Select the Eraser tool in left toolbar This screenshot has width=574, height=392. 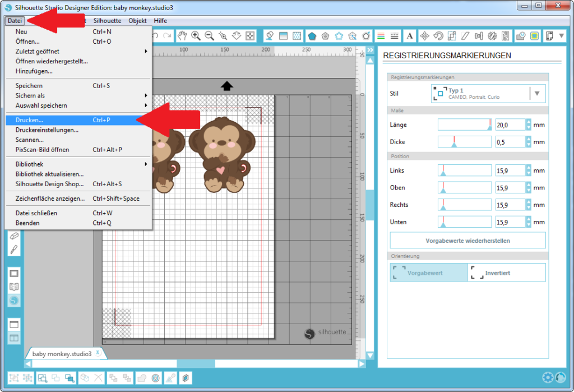[x=15, y=236]
